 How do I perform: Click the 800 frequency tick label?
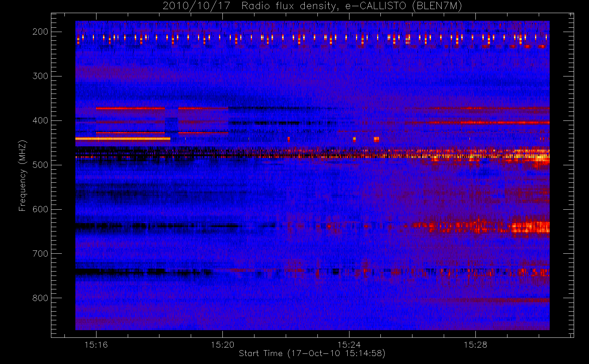point(40,298)
